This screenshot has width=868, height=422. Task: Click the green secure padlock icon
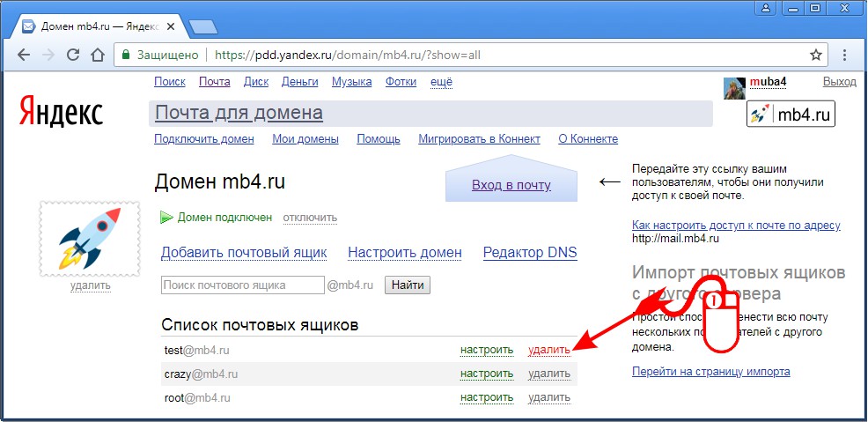[126, 55]
